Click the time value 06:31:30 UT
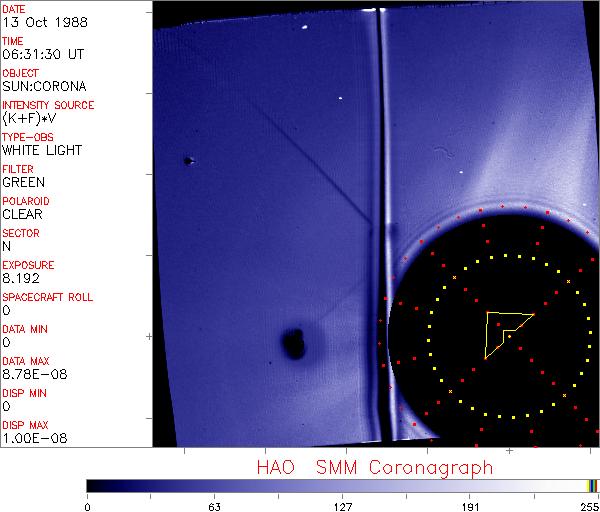This screenshot has width=600, height=512. [x=41, y=54]
